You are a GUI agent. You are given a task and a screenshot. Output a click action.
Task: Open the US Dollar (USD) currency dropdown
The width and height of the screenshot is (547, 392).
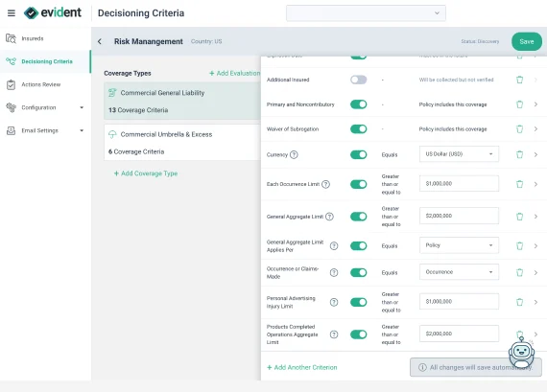[x=459, y=154]
